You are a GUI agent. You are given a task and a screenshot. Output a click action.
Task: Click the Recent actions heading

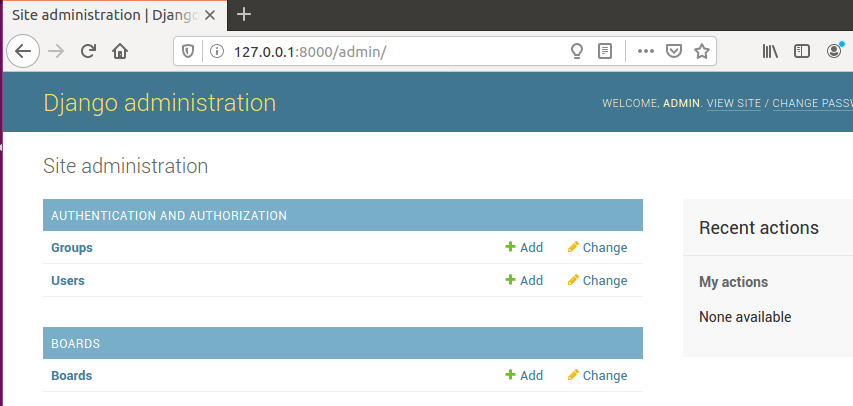(x=759, y=227)
